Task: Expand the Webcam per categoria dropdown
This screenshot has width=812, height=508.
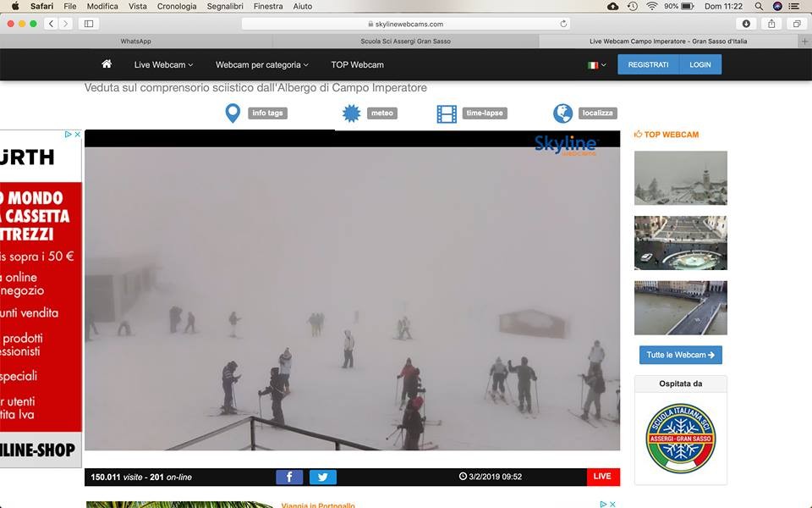Action: coord(261,64)
